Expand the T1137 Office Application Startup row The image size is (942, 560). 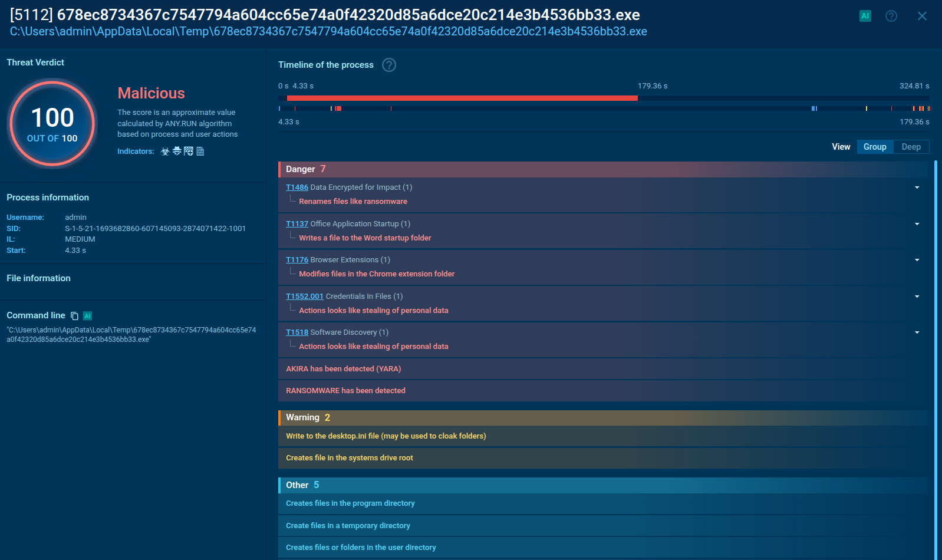(917, 224)
